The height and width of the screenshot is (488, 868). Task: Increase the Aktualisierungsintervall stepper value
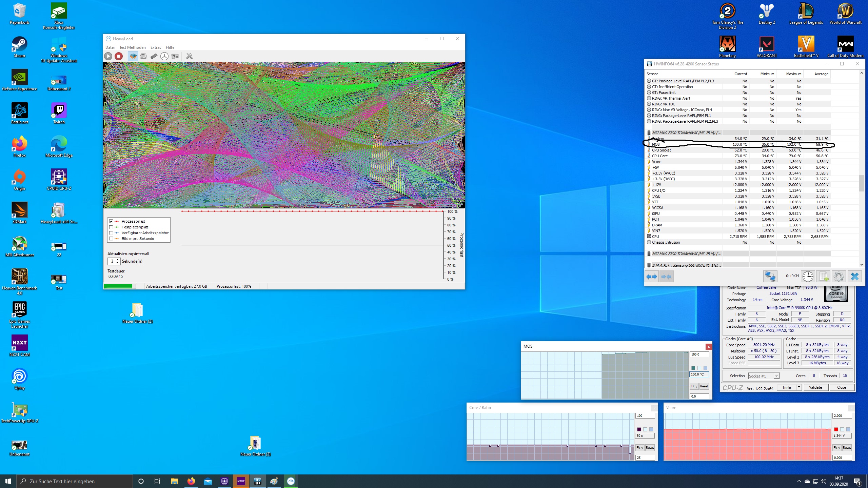tap(118, 260)
